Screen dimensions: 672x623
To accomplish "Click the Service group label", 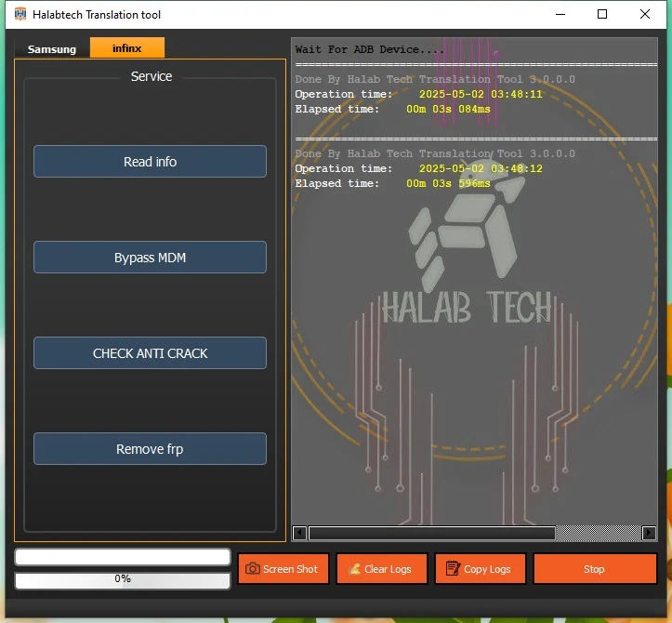I will (x=152, y=76).
